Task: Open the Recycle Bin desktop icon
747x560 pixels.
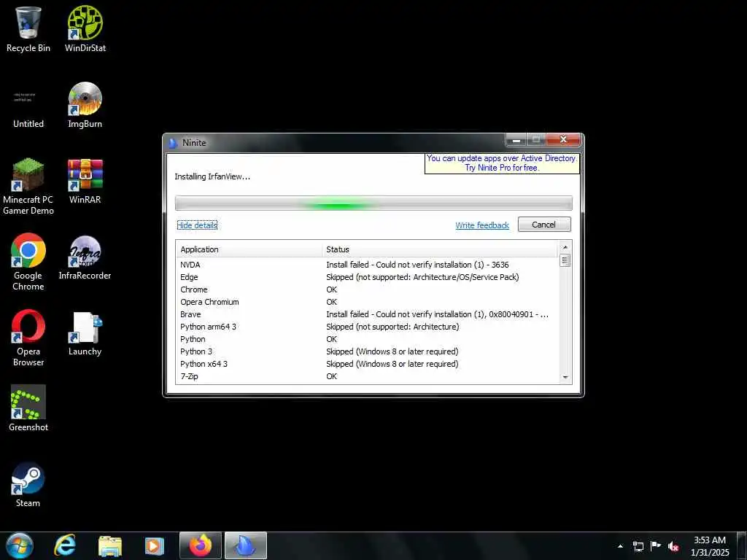Action: tap(28, 29)
